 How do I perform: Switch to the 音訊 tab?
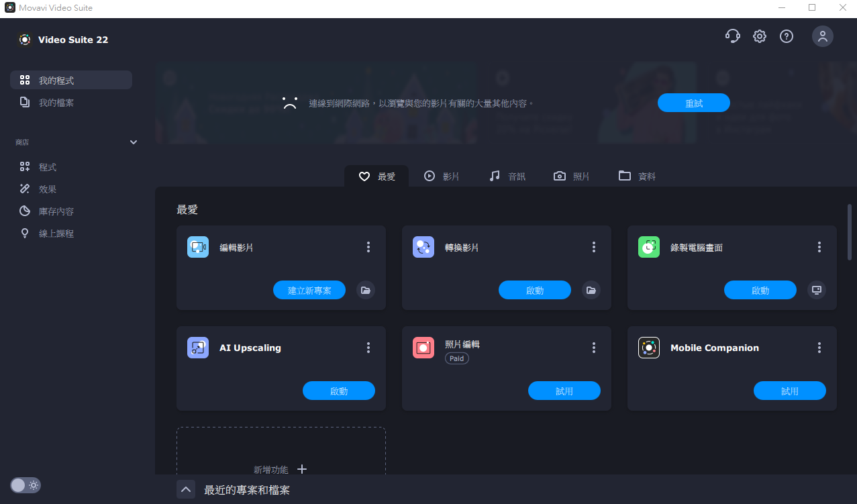click(x=507, y=177)
